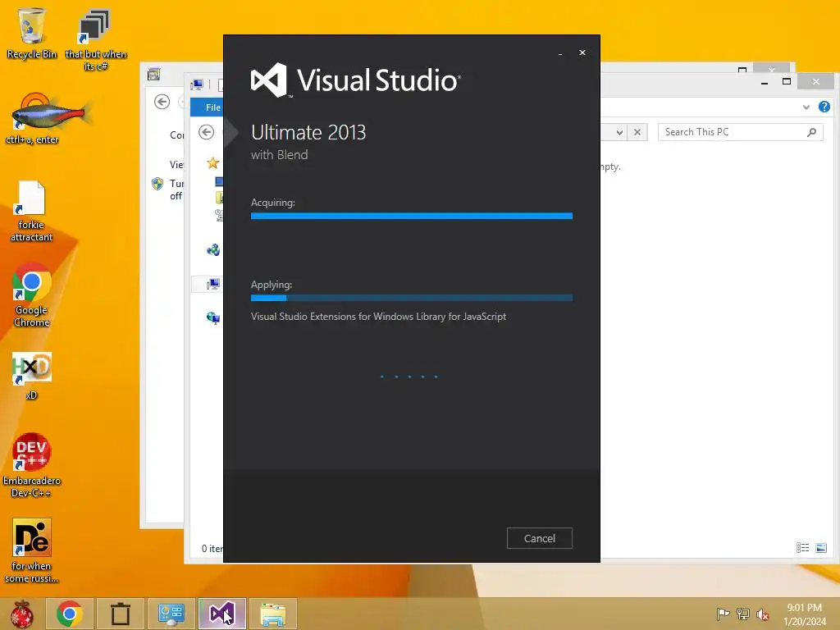
Task: Minimize the This PC Explorer window
Action: pyautogui.click(x=765, y=82)
